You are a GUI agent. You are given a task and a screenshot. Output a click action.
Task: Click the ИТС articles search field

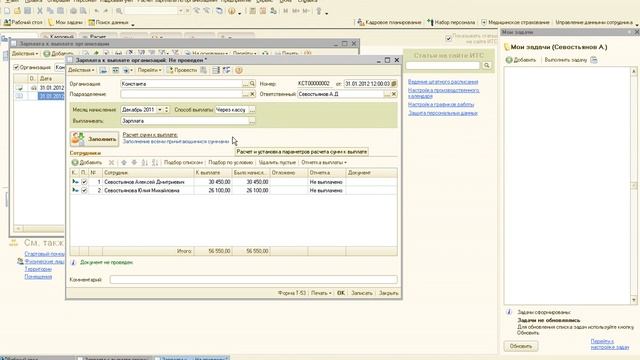point(443,65)
